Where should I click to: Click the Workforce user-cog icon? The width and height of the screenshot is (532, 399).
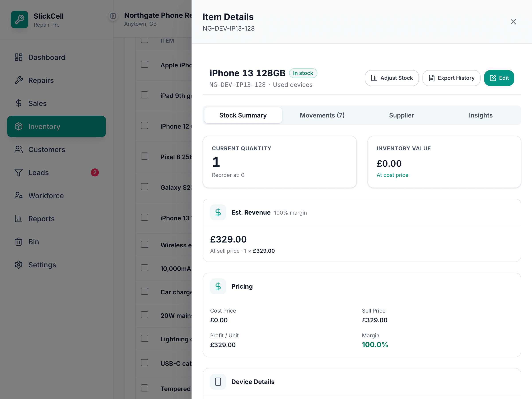[x=19, y=196]
